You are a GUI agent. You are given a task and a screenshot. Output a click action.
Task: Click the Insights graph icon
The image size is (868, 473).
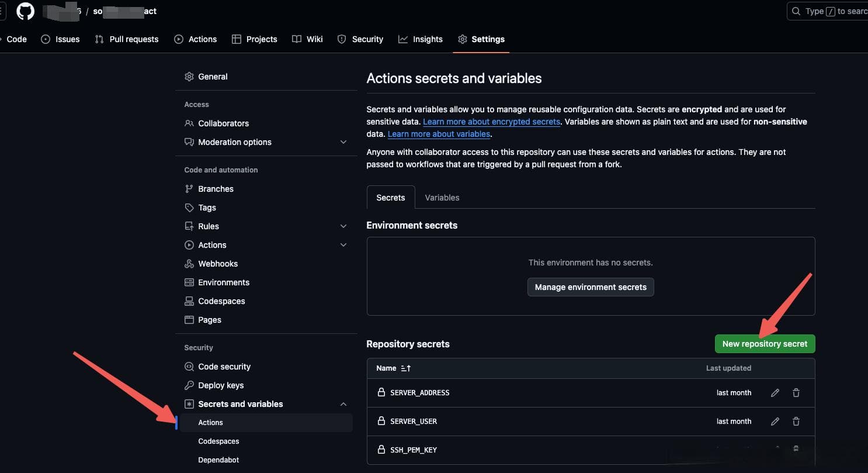coord(403,39)
